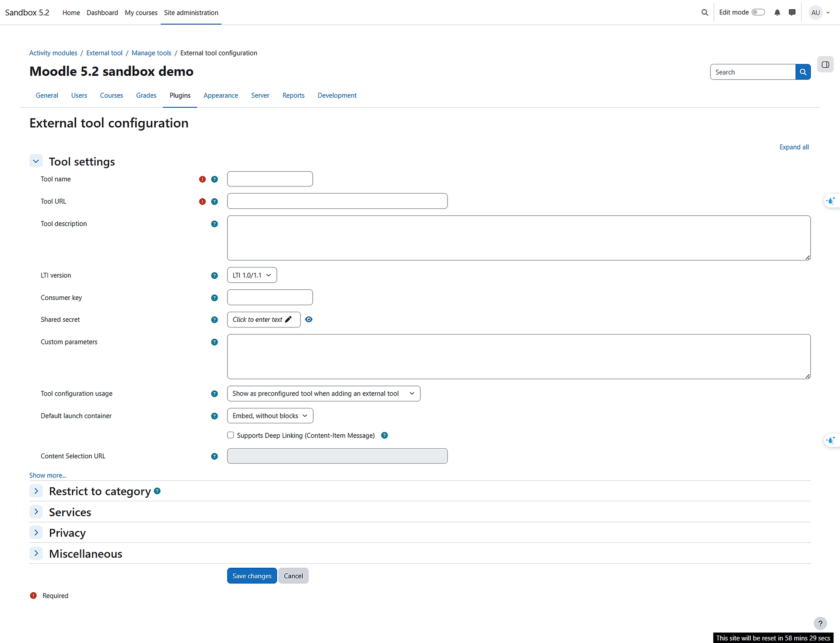
Task: Open help for Consumer key
Action: [214, 298]
